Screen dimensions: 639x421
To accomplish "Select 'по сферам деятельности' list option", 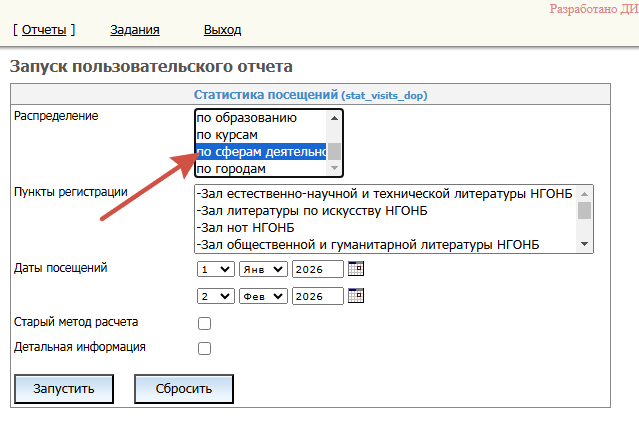I will 261,152.
